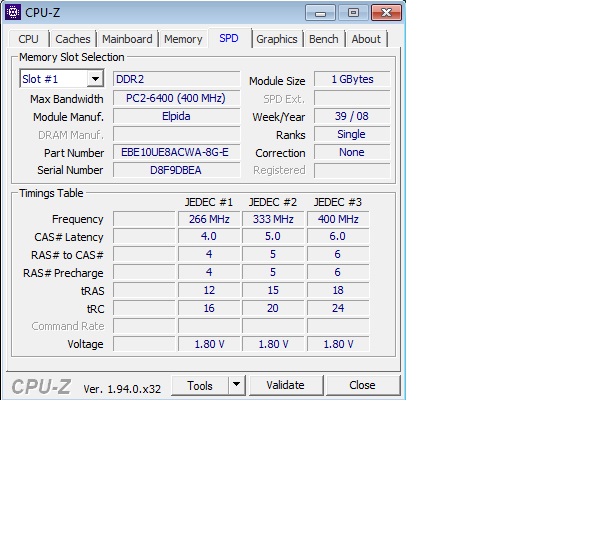This screenshot has width=614, height=559.
Task: Click the JEDEC #3 voltage 1.80 V cell
Action: [338, 344]
